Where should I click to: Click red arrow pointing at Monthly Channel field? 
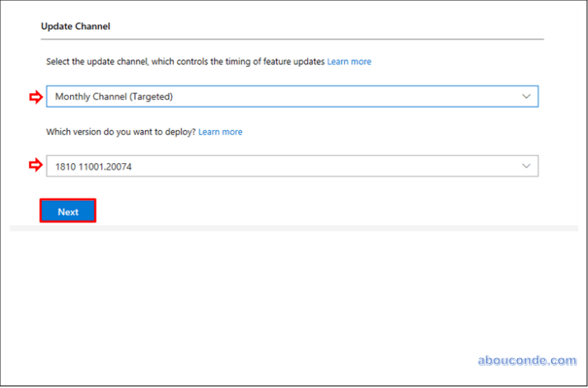click(x=35, y=96)
